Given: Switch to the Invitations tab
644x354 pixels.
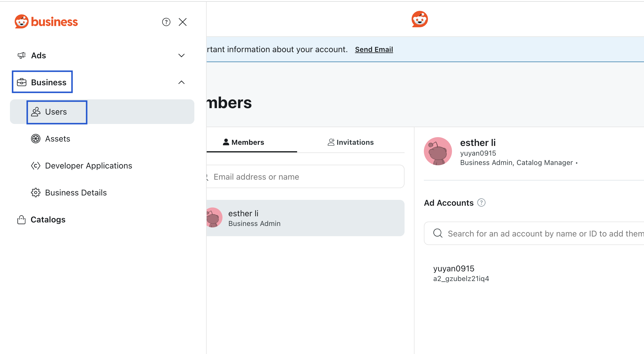Looking at the screenshot, I should click(351, 142).
